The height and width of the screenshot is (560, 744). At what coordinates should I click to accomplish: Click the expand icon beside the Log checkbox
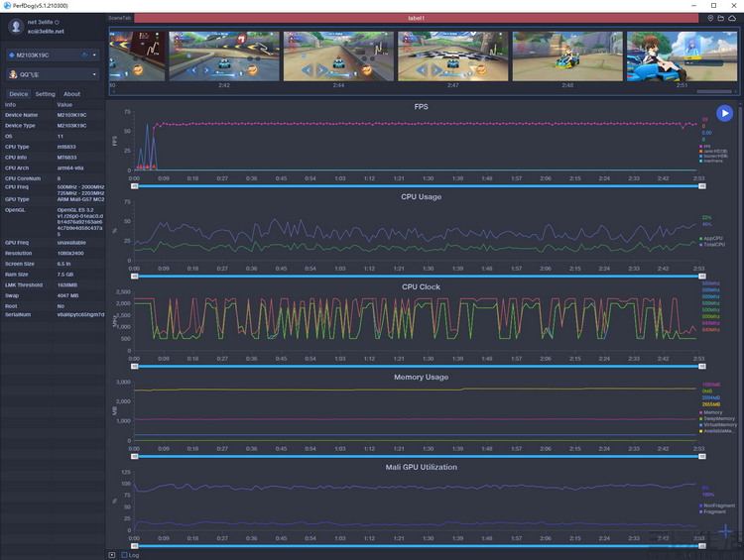click(112, 555)
